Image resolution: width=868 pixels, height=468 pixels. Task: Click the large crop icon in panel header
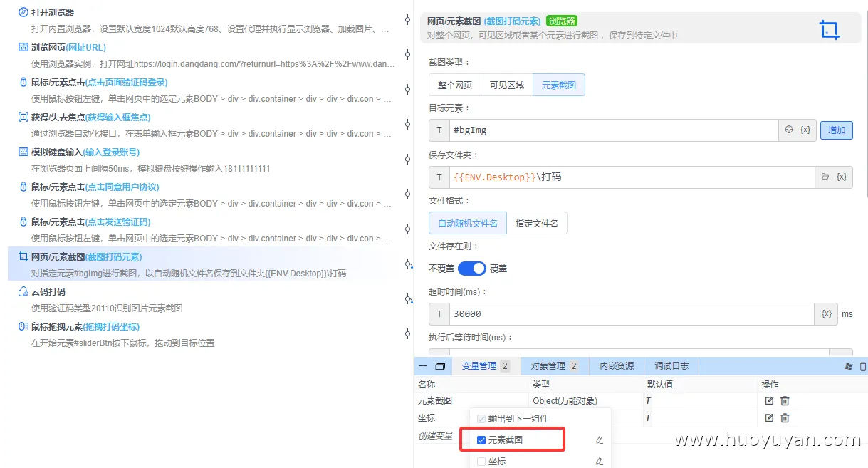pyautogui.click(x=830, y=30)
